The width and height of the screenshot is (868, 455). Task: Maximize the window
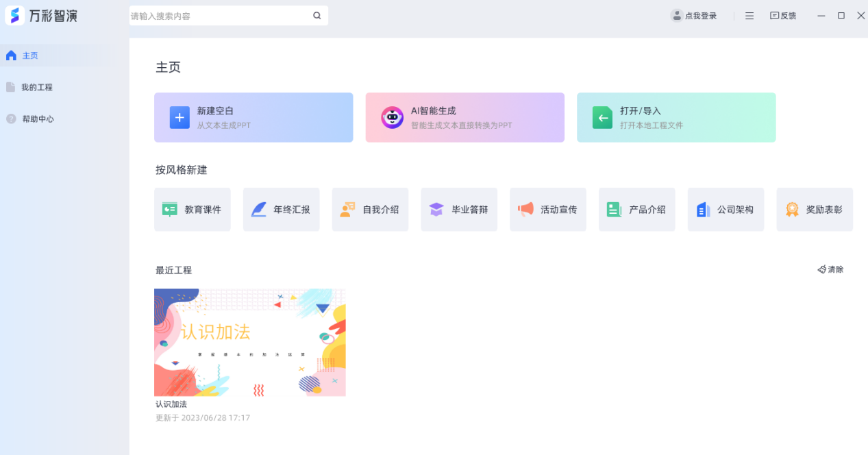(841, 16)
